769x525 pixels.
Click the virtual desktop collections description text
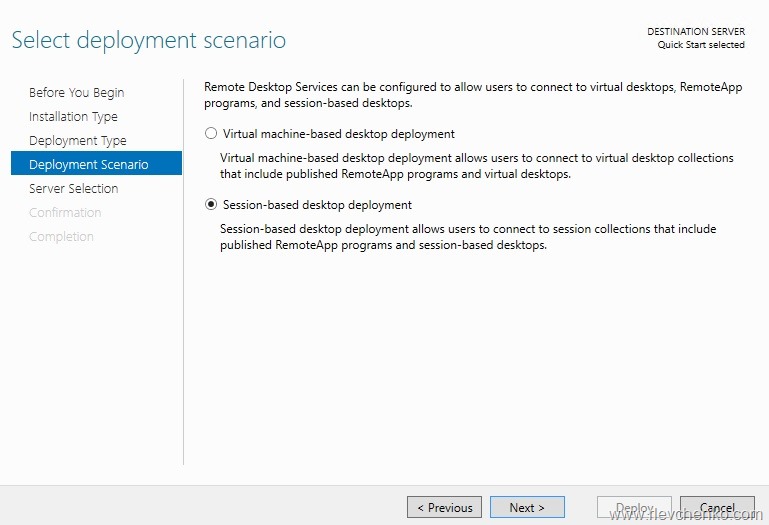[x=476, y=166]
